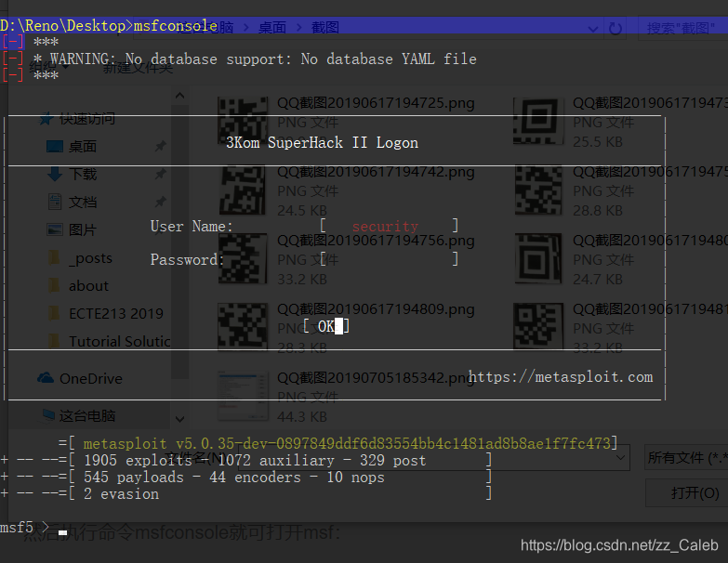The width and height of the screenshot is (728, 563).
Task: Select the QR thumbnail with 25.5 KB size
Action: click(538, 121)
